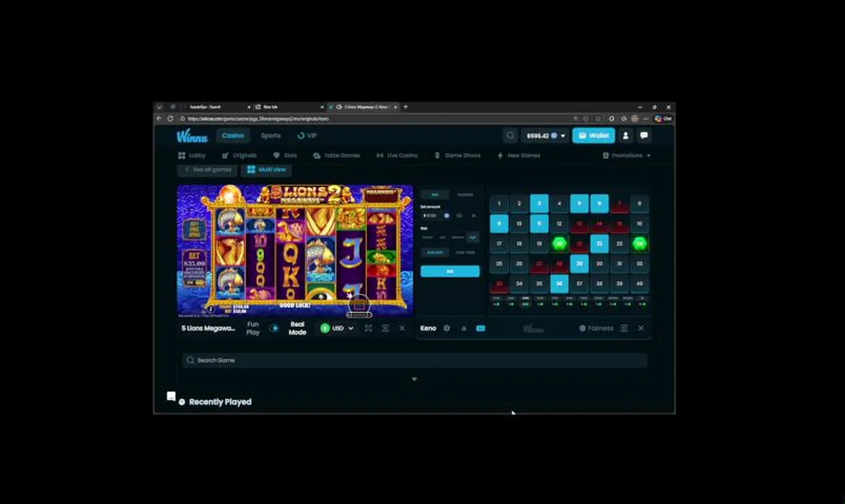Deselect Keno number 22
The width and height of the screenshot is (845, 504).
[x=599, y=244]
